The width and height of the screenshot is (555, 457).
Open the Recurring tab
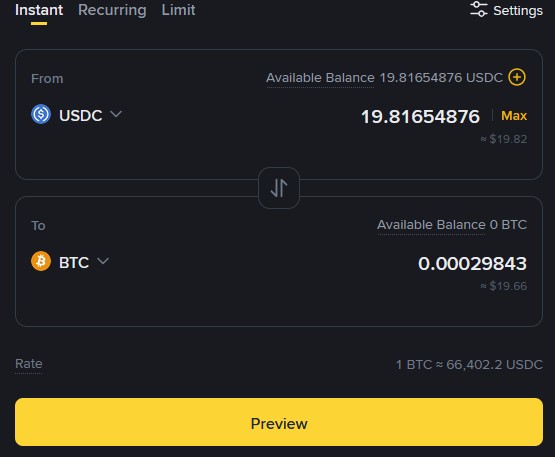(112, 10)
